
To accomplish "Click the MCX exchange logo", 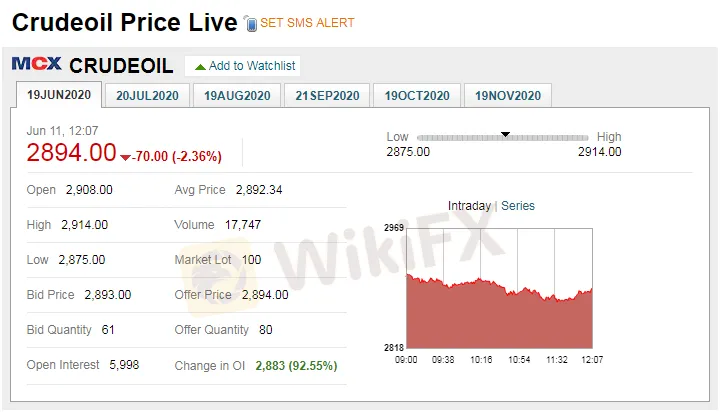I will coord(37,65).
